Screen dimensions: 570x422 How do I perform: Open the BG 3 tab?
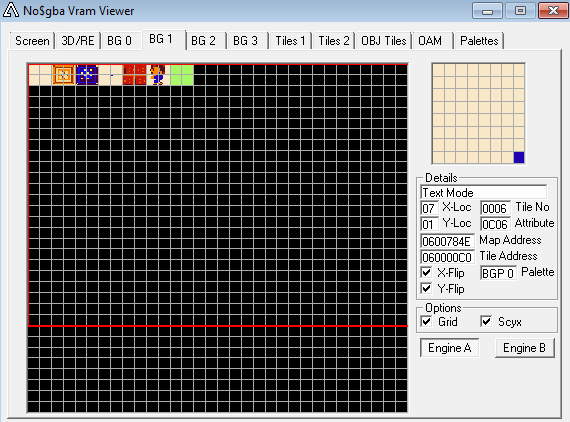point(245,41)
